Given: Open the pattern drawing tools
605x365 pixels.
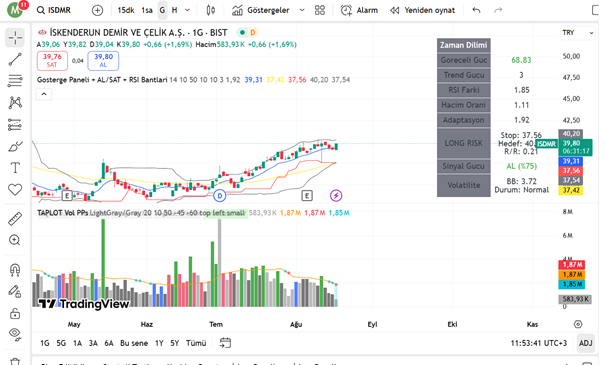Looking at the screenshot, I should pyautogui.click(x=15, y=103).
